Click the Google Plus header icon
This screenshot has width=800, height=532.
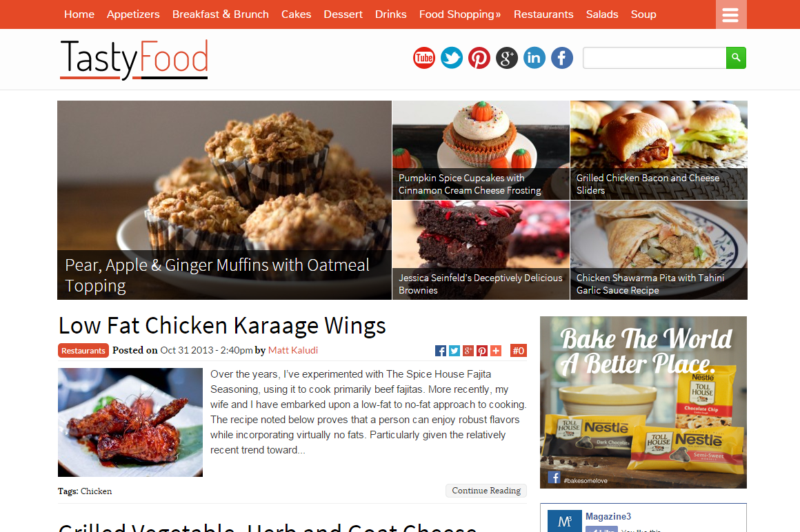pyautogui.click(x=507, y=58)
